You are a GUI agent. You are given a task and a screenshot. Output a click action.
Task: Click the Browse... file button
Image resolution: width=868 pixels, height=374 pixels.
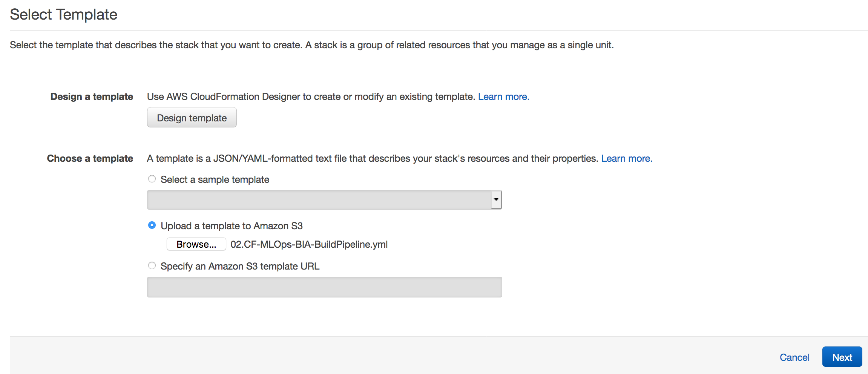coord(196,244)
